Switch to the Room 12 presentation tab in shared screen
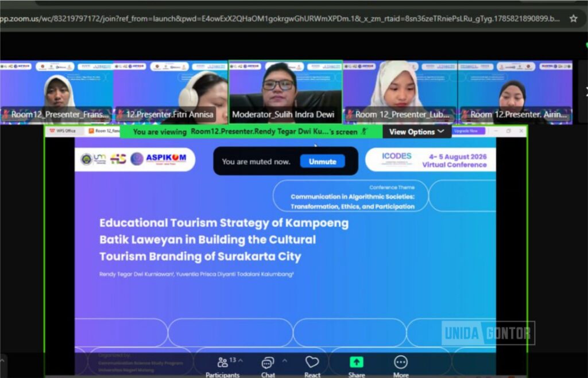This screenshot has height=378, width=588. [x=104, y=131]
